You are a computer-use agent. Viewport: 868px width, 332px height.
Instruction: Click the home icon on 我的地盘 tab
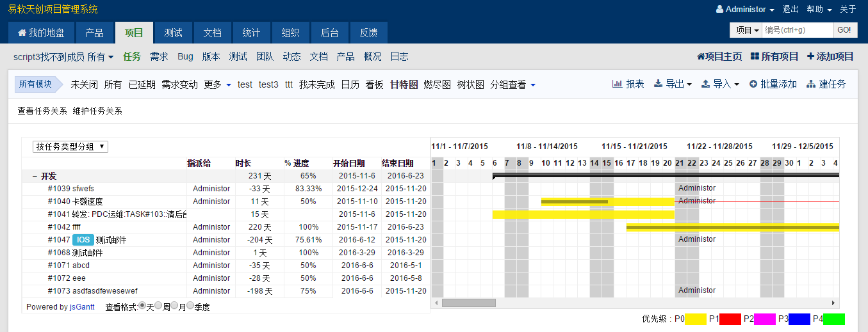point(22,33)
